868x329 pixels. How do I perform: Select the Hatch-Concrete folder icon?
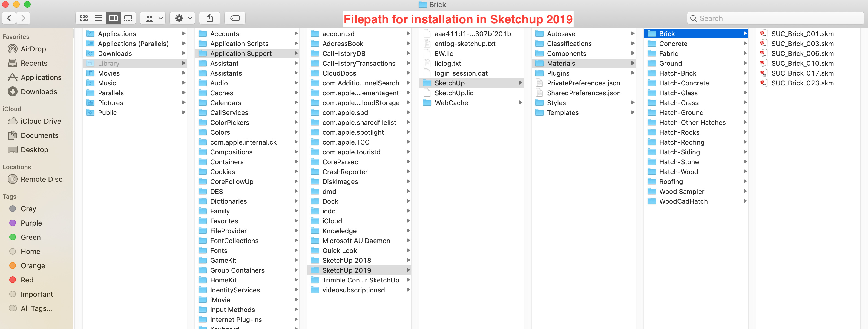(x=652, y=83)
